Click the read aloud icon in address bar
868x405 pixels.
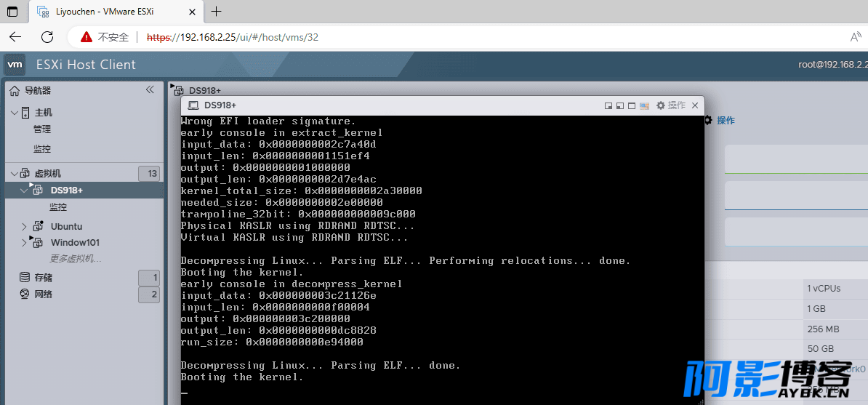coord(856,37)
